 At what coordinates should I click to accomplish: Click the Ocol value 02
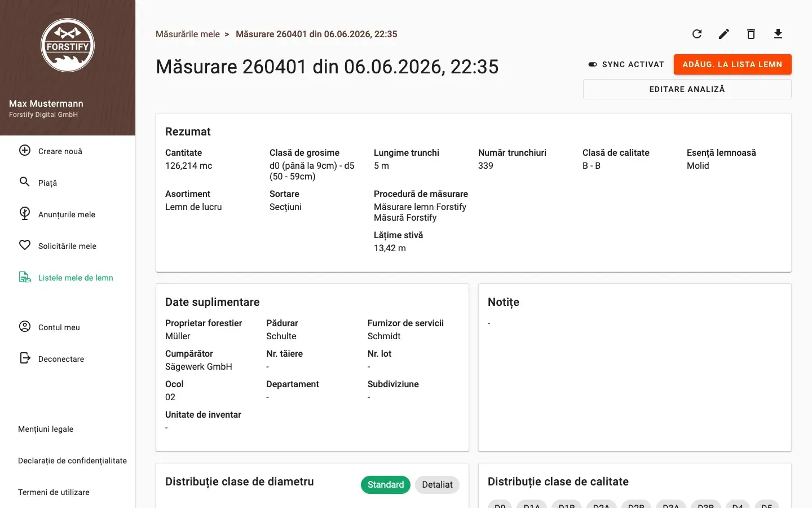170,397
